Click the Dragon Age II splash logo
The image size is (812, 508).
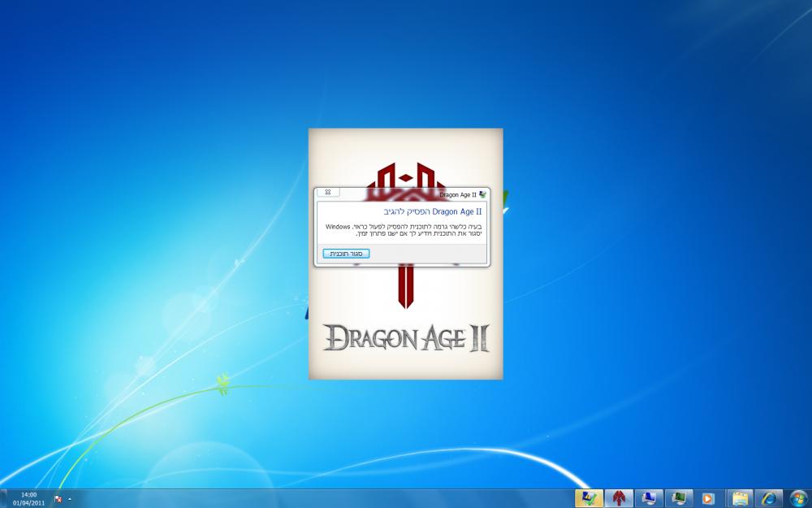click(406, 338)
